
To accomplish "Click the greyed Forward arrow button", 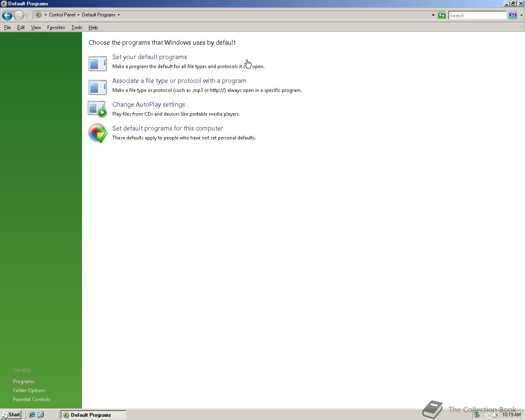I will click(x=18, y=15).
